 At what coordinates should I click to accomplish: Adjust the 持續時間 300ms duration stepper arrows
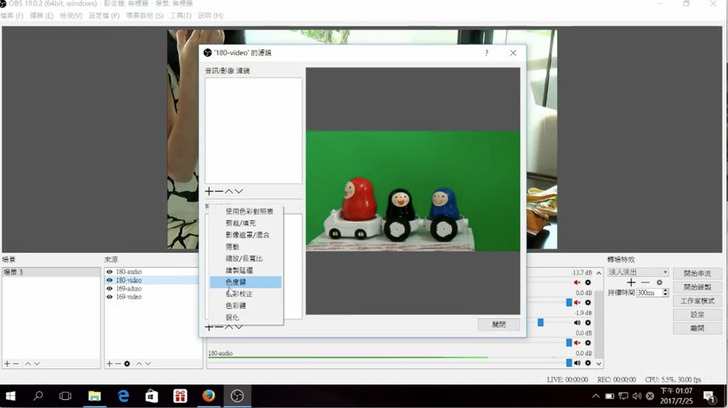pos(664,293)
